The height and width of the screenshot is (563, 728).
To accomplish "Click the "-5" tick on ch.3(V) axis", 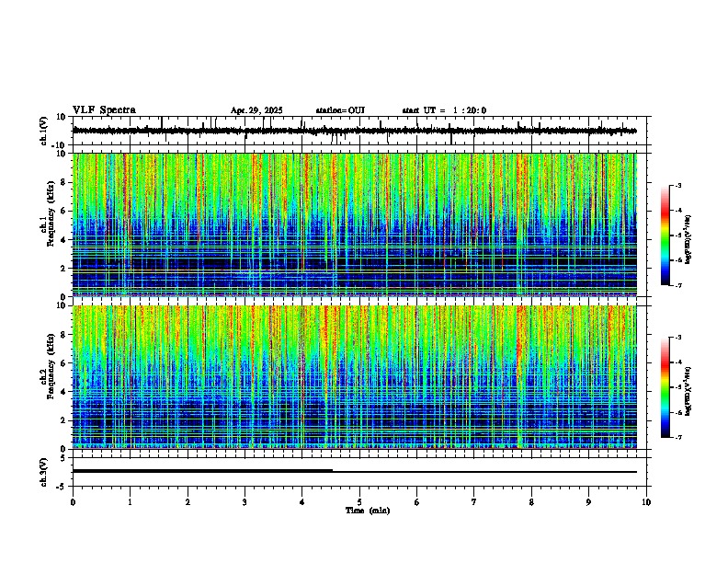I will coord(62,487).
